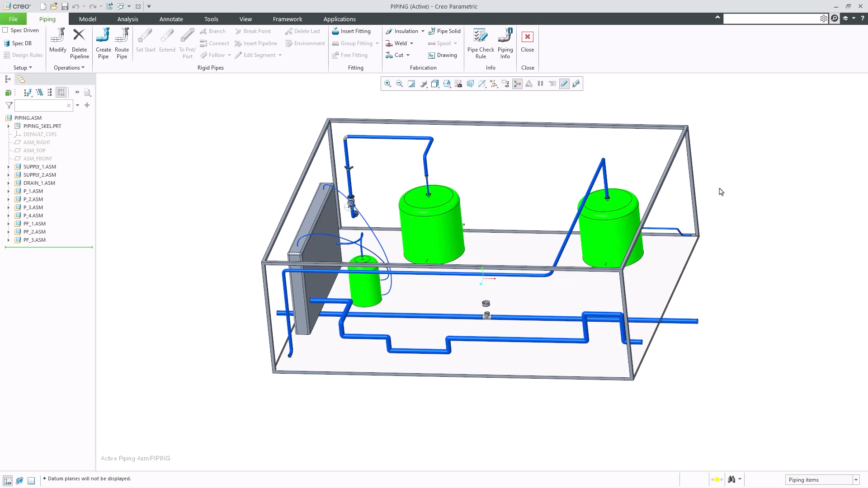Image resolution: width=868 pixels, height=488 pixels.
Task: Click the zoom in view icon
Action: tap(387, 84)
